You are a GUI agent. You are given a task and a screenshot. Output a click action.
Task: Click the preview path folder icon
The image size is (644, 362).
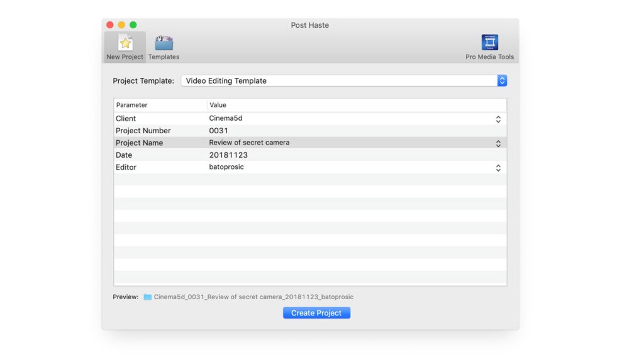tap(148, 297)
